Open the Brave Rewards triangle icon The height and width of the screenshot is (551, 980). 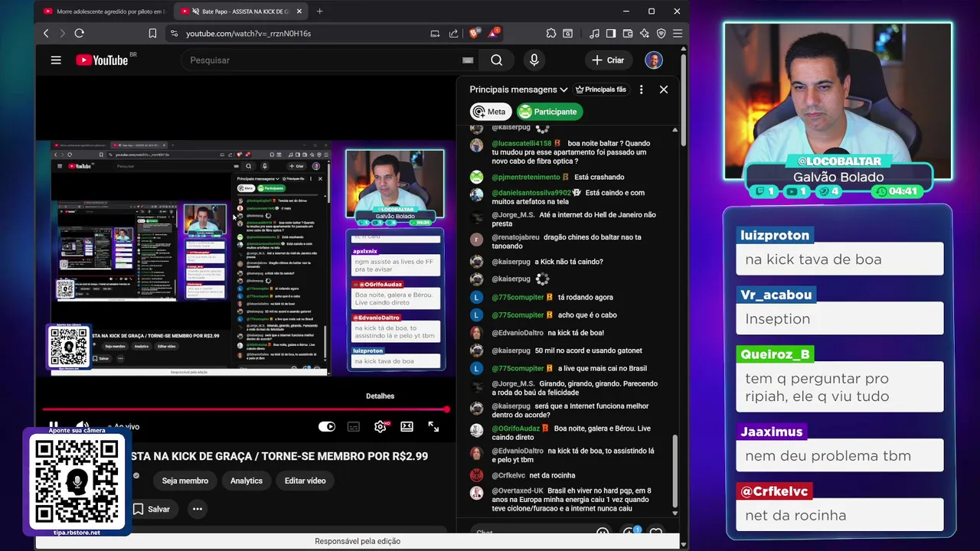click(493, 34)
